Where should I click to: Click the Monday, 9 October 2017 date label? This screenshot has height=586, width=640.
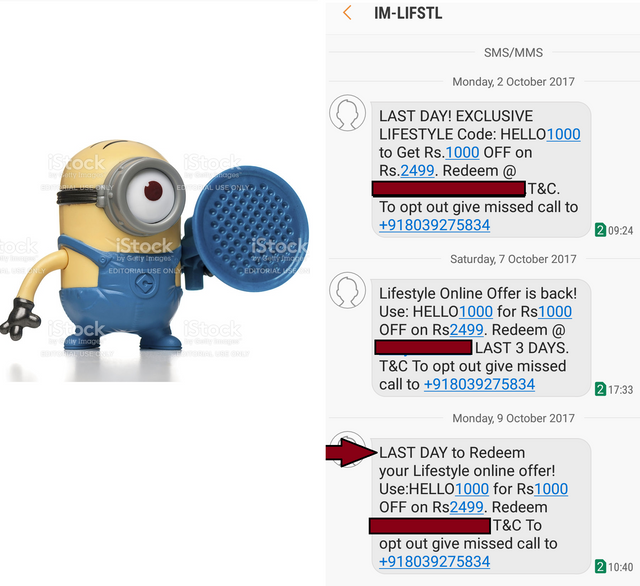point(513,418)
